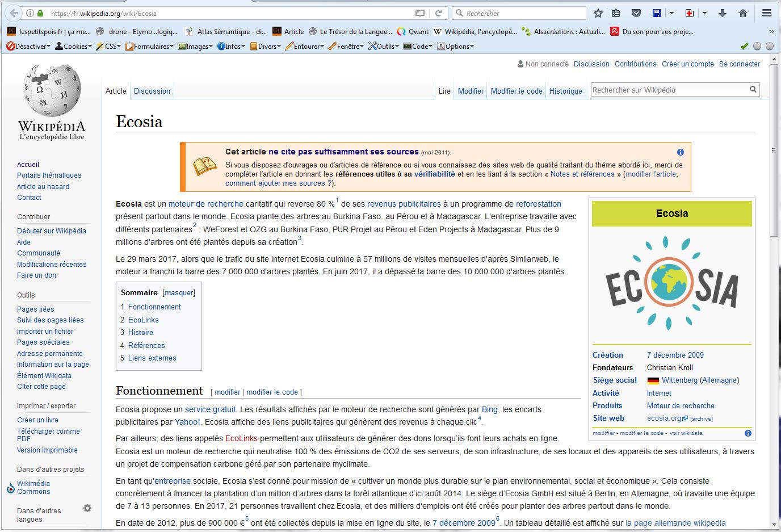Image resolution: width=781 pixels, height=532 pixels.
Task: Click the Créer un compte link
Action: (688, 64)
